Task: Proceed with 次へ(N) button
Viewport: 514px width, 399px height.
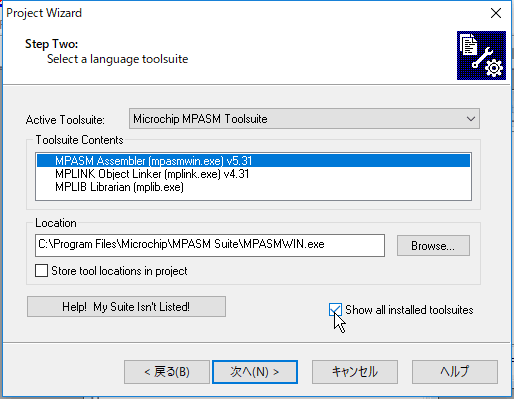Action: coord(255,372)
